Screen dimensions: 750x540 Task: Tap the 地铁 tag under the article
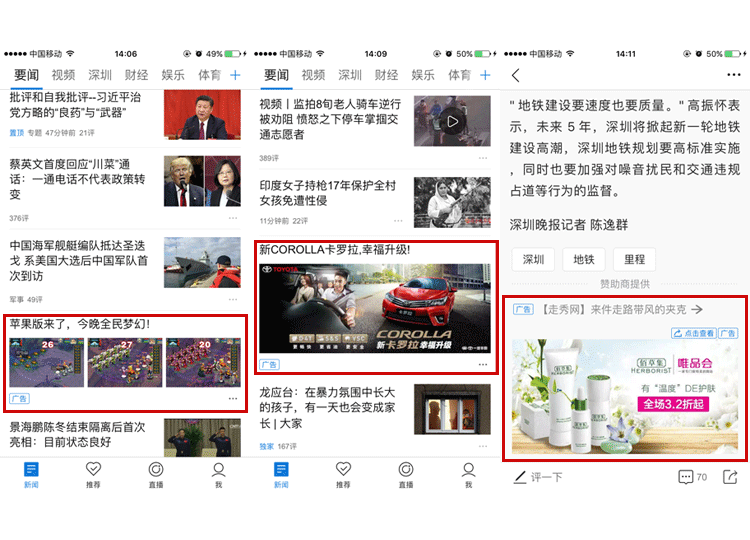(584, 259)
